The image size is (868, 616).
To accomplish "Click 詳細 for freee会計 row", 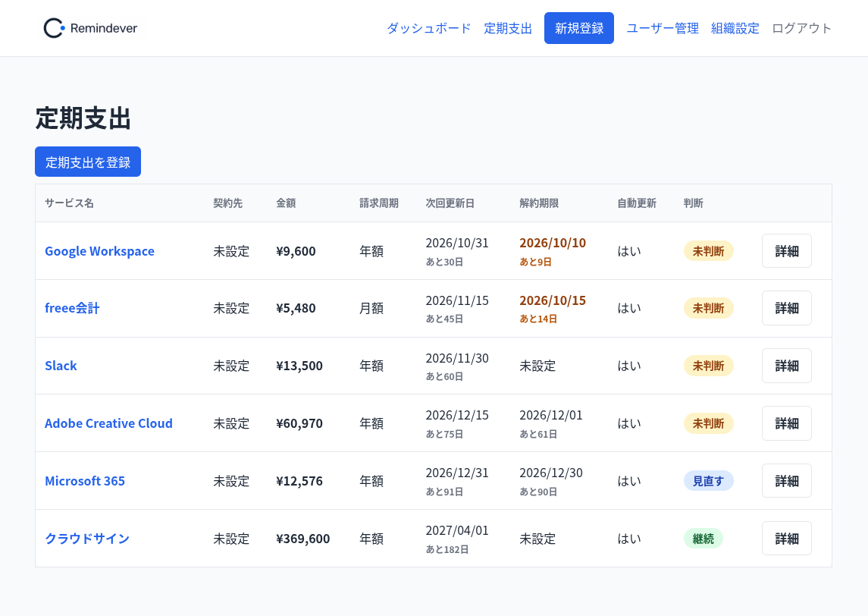I will [787, 308].
